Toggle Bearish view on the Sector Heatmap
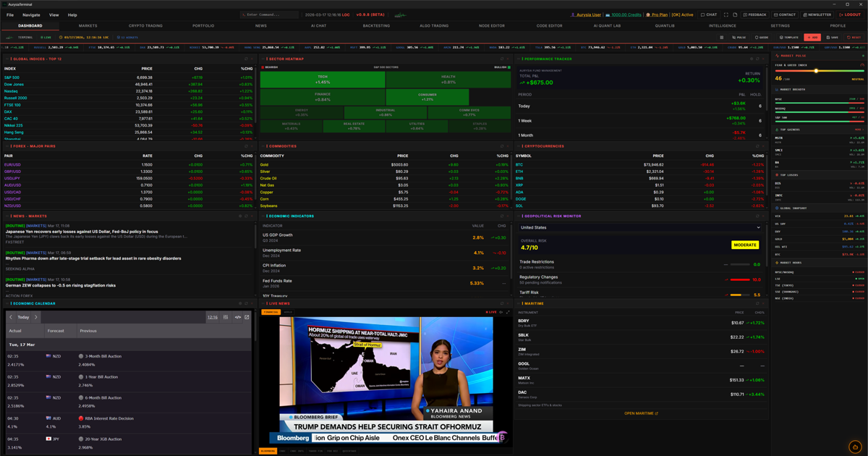The image size is (868, 456). pyautogui.click(x=271, y=66)
